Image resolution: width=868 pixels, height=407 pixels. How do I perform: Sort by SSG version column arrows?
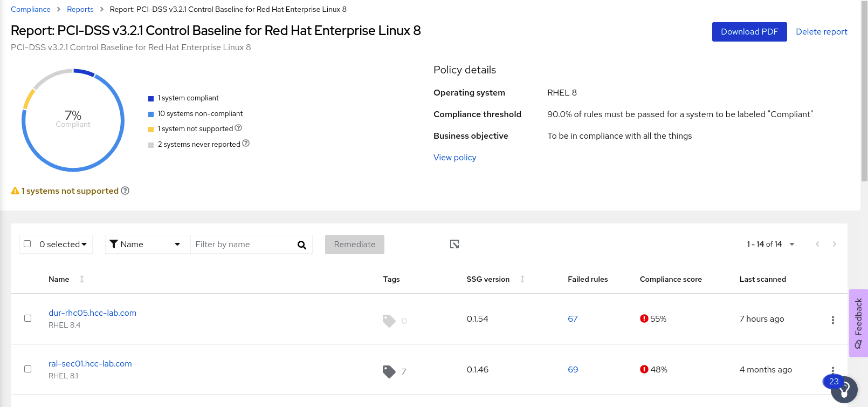pyautogui.click(x=522, y=279)
